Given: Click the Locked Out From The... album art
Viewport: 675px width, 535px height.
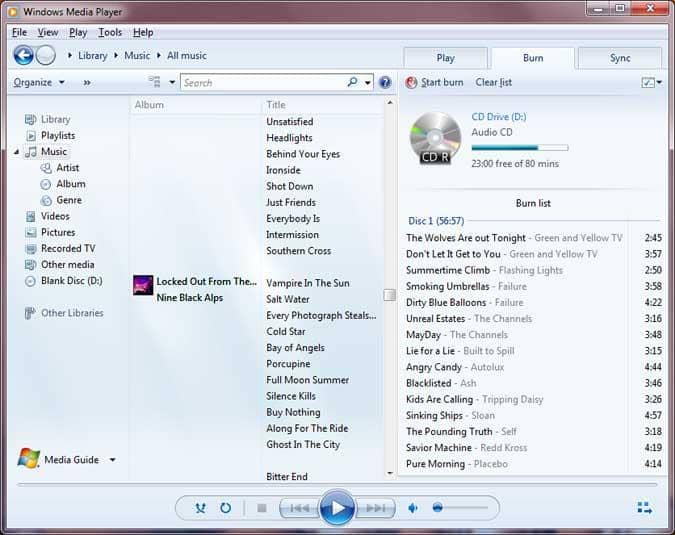Looking at the screenshot, I should tap(143, 285).
